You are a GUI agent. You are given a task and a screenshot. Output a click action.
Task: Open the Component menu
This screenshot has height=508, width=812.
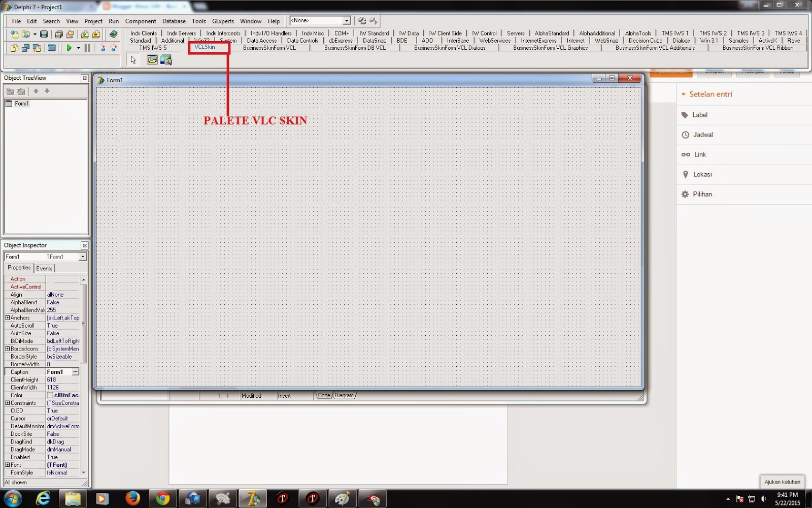click(x=141, y=21)
